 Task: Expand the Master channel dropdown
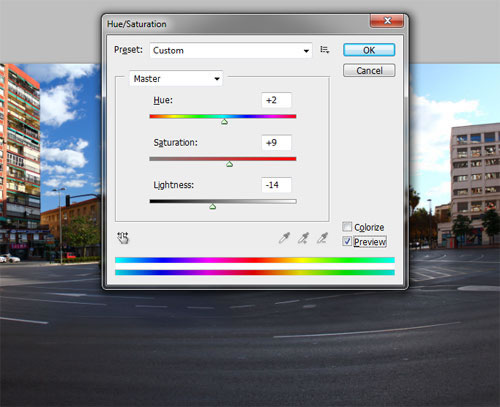point(176,79)
